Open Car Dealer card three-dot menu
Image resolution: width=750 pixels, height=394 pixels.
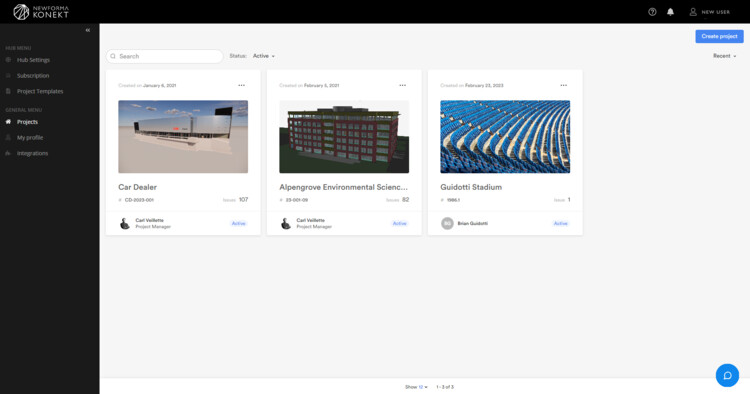coord(242,86)
